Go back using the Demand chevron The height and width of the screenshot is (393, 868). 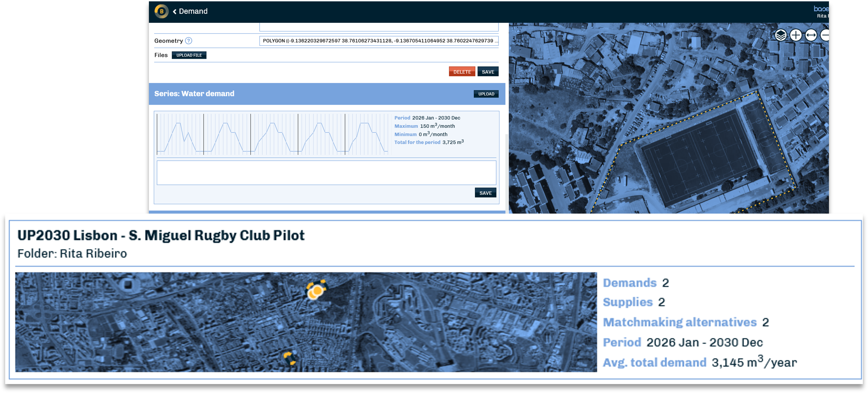pyautogui.click(x=174, y=11)
